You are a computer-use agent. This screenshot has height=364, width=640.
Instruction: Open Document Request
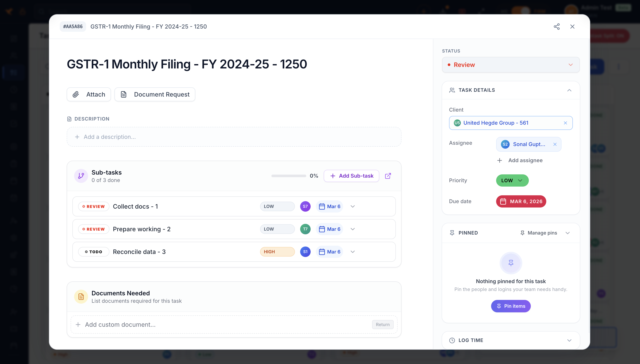click(x=155, y=94)
